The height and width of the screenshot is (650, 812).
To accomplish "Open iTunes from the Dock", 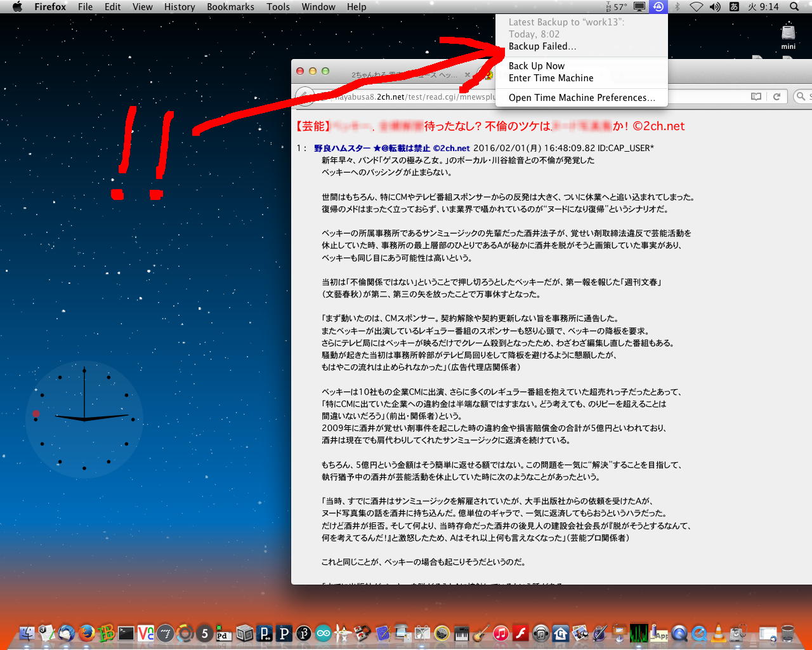I will [x=501, y=633].
